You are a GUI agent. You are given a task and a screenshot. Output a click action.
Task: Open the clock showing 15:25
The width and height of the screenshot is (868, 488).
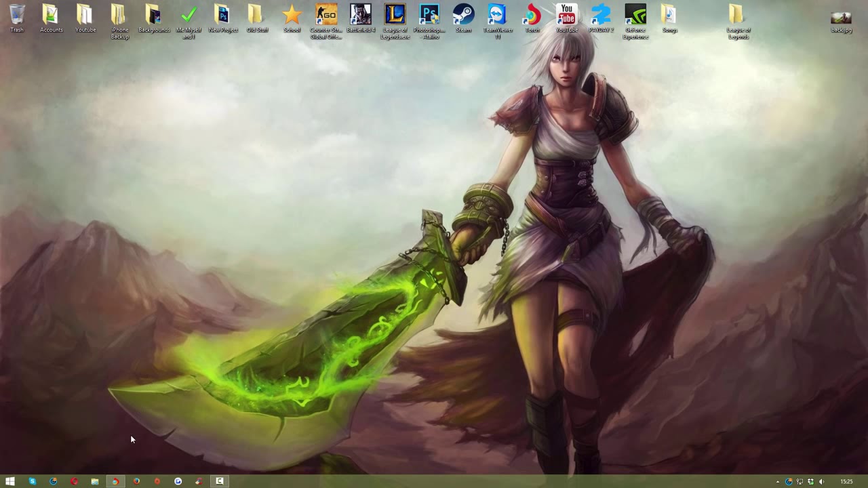coord(846,482)
